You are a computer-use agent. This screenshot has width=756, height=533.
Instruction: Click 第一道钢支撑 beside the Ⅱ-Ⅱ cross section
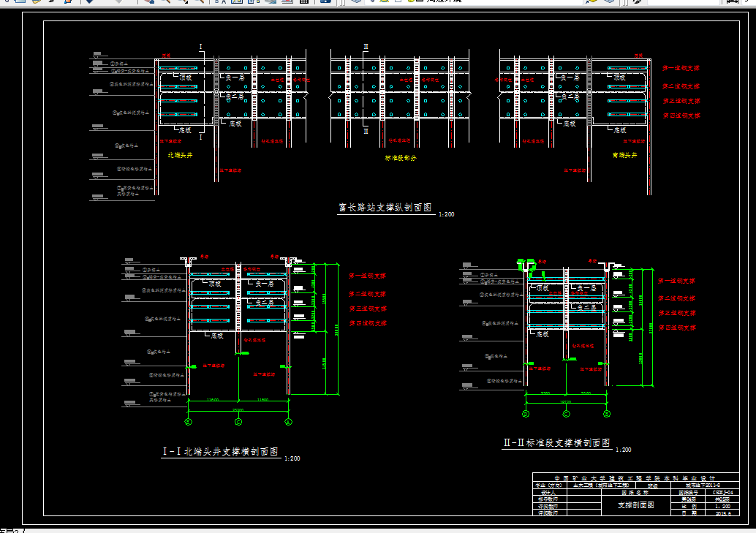677,281
